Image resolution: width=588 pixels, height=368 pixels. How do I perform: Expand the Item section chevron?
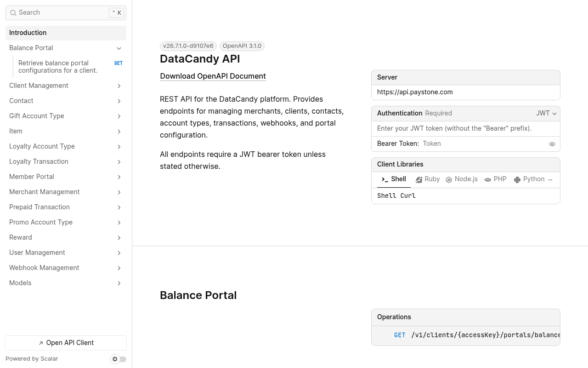pos(119,132)
